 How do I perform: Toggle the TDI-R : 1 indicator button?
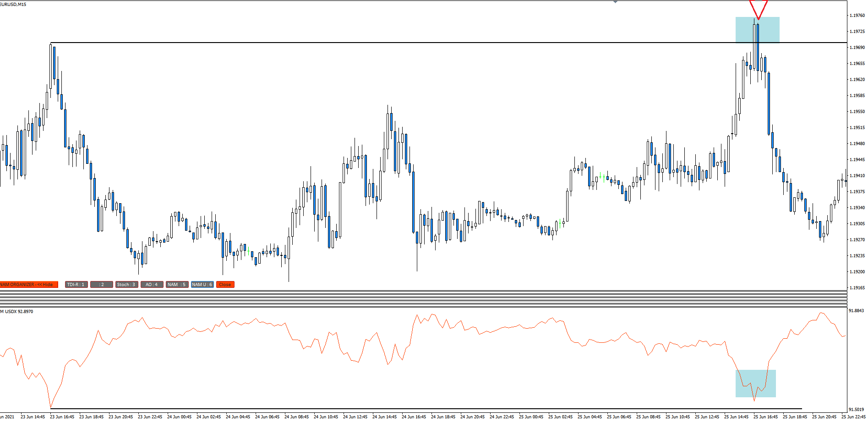(76, 284)
